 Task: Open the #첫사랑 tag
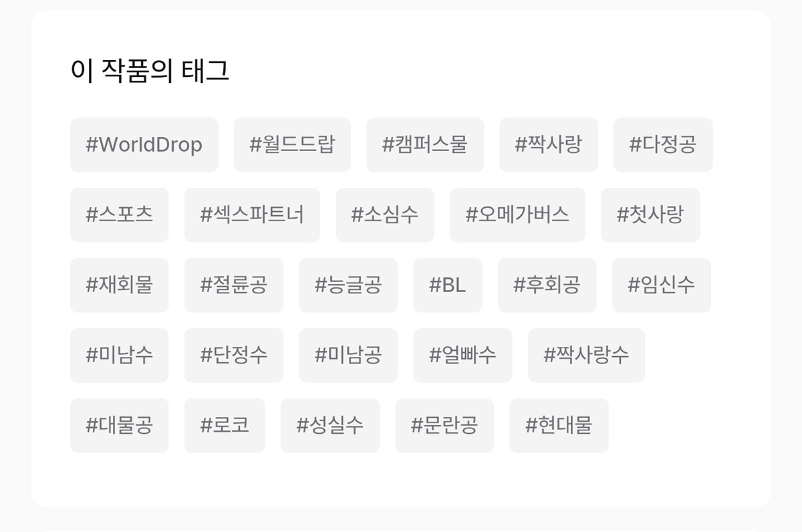click(650, 215)
